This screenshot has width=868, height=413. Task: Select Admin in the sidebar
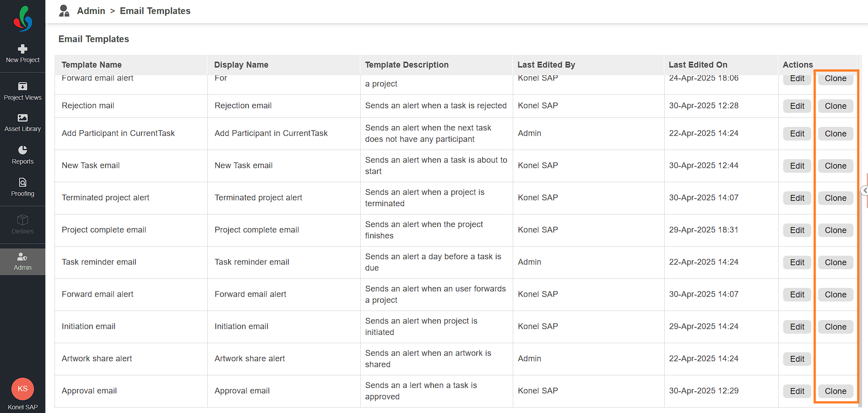[x=23, y=262]
